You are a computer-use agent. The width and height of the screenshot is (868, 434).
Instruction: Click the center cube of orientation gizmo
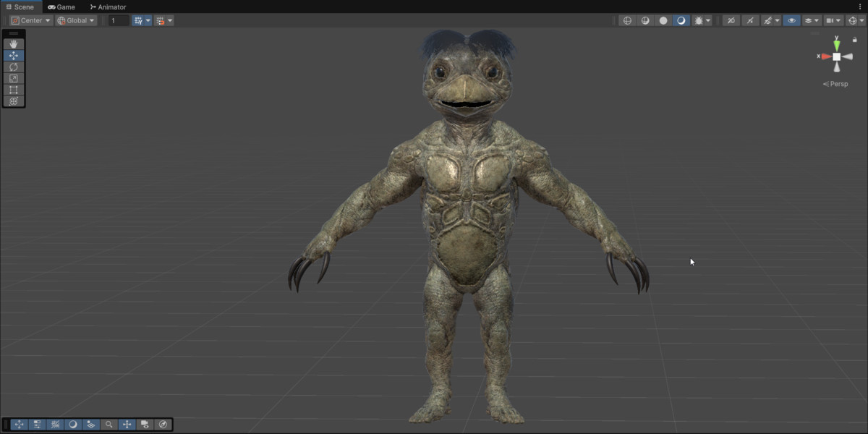pos(837,56)
